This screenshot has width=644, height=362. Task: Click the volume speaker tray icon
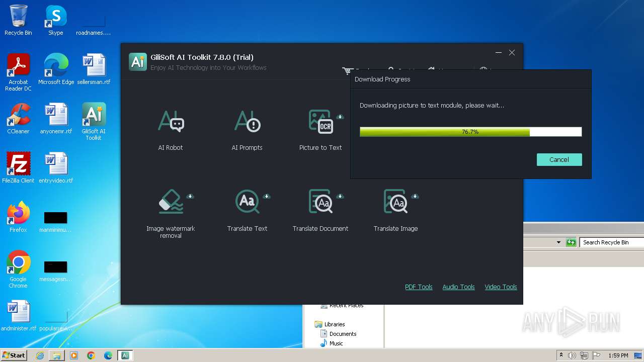pyautogui.click(x=572, y=355)
